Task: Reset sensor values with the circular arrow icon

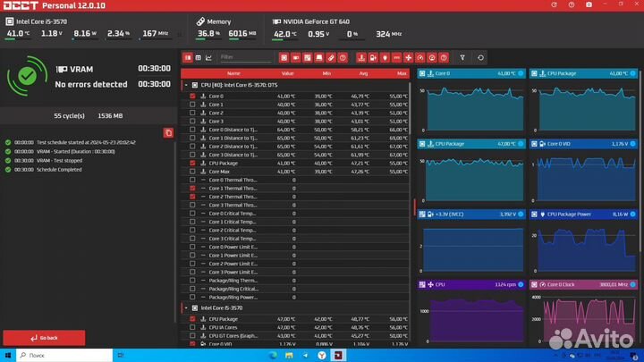Action: point(481,57)
